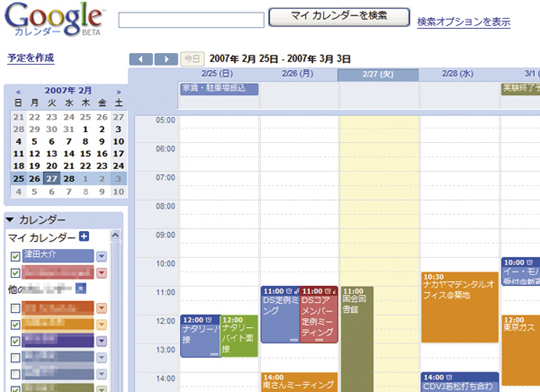Open the purple calendar's dropdown arrow
The width and height of the screenshot is (540, 392).
click(x=101, y=341)
